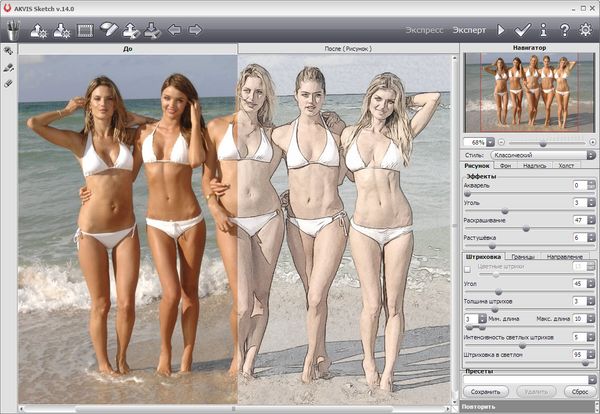Apply result with the checkmark icon
The height and width of the screenshot is (414, 600).
point(522,30)
